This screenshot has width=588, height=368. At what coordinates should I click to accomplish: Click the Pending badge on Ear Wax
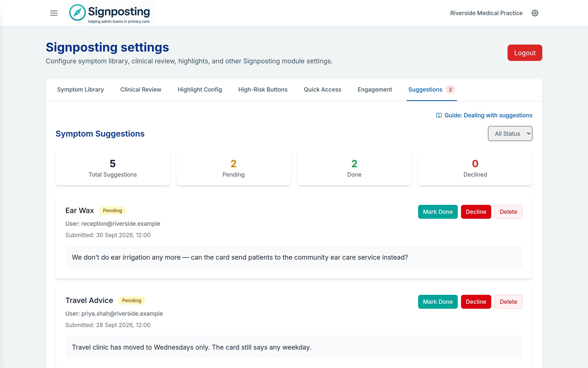[112, 211]
